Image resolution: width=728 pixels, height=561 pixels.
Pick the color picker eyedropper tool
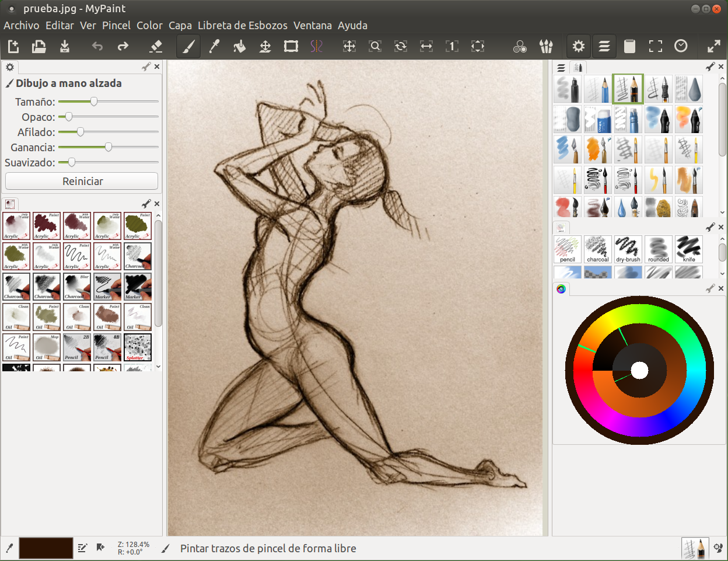tap(214, 47)
